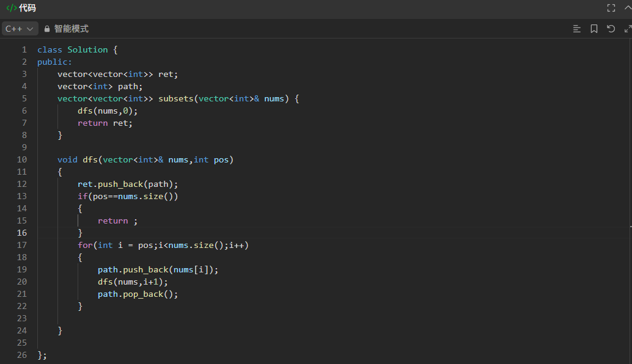Expand the editor using the diagonal arrows icon
This screenshot has height=364, width=632.
point(628,29)
